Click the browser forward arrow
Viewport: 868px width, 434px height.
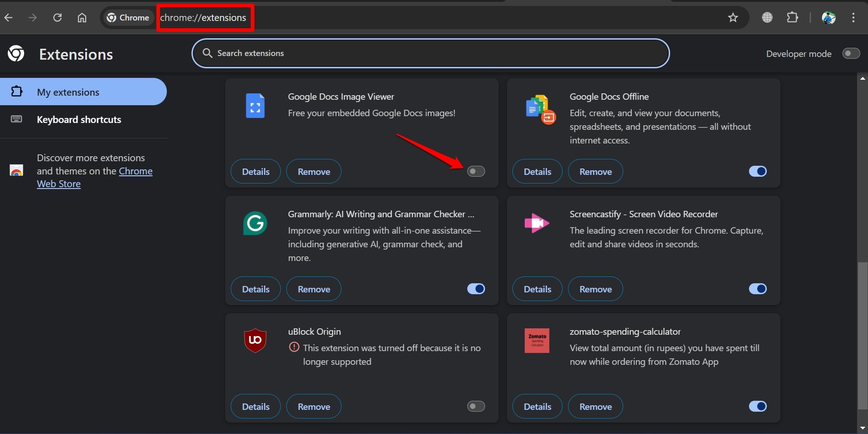click(32, 18)
